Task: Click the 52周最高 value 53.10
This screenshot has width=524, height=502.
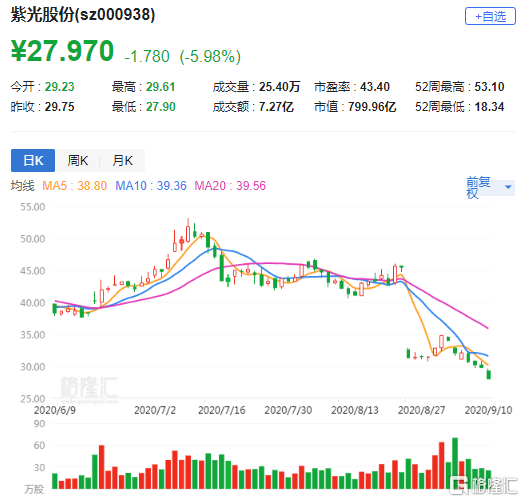Action: pos(489,87)
